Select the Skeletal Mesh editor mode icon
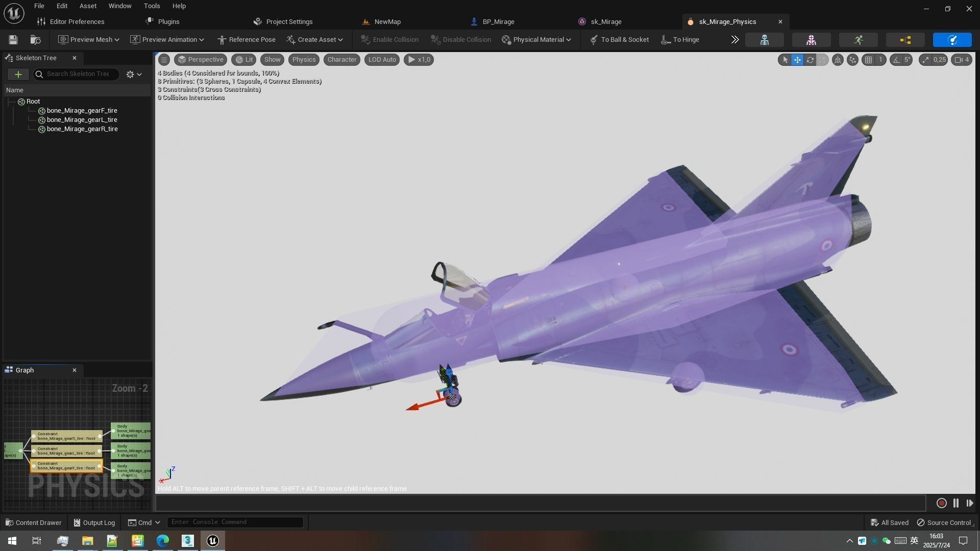Image resolution: width=980 pixels, height=551 pixels. (x=811, y=40)
